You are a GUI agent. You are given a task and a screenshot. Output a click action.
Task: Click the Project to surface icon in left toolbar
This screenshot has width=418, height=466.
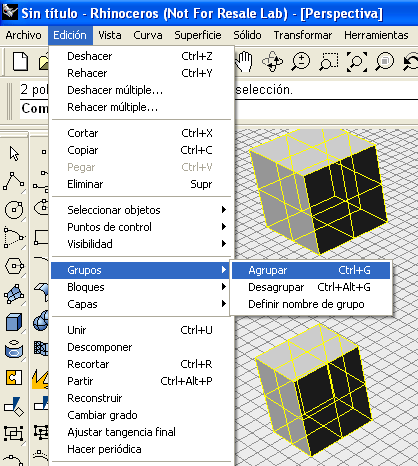coord(14,406)
